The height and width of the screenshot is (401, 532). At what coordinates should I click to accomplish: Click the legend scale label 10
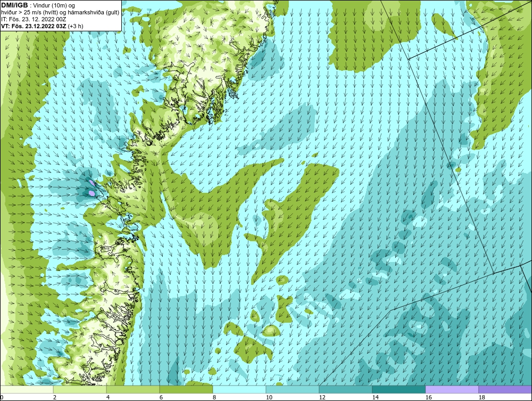pos(269,397)
